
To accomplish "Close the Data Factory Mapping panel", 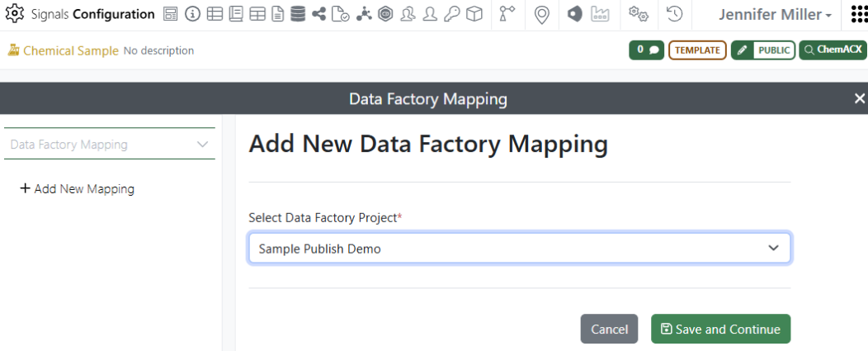I will click(x=859, y=99).
